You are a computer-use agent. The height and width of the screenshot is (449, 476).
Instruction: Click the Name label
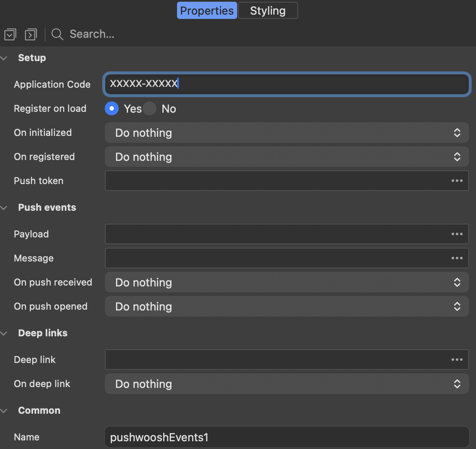coord(27,437)
